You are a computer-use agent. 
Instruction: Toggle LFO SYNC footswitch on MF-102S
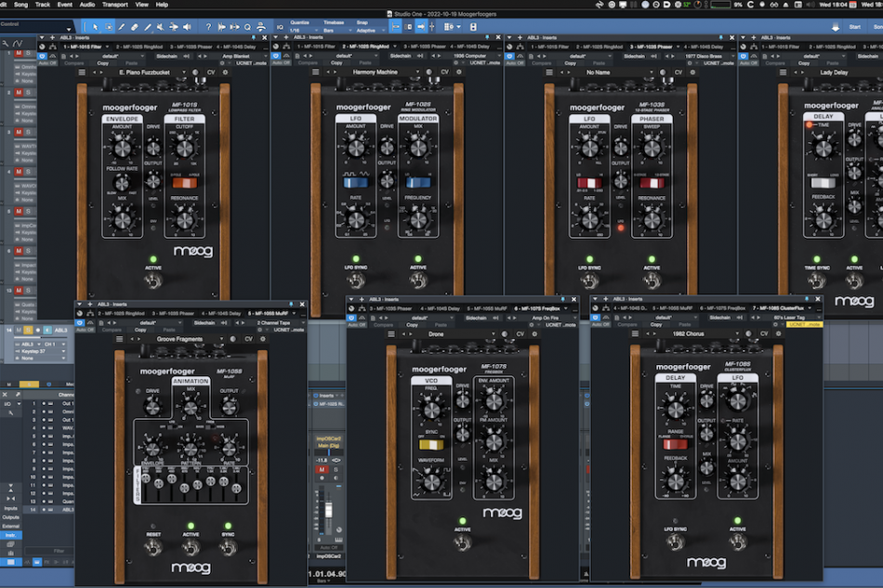coord(356,281)
